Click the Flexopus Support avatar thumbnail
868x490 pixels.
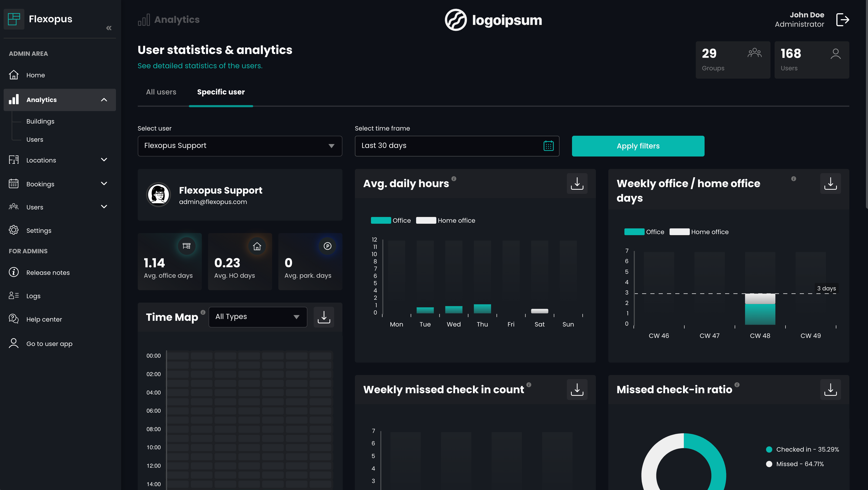click(x=158, y=194)
